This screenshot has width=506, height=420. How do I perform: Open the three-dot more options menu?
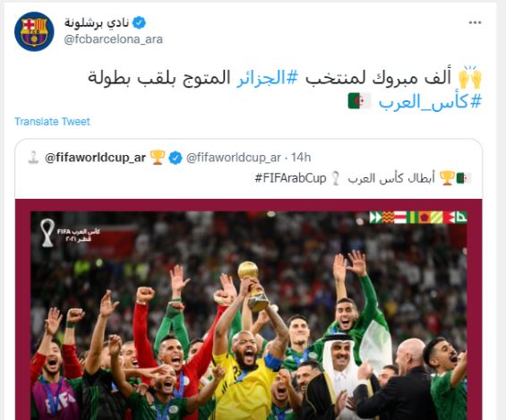click(x=475, y=22)
